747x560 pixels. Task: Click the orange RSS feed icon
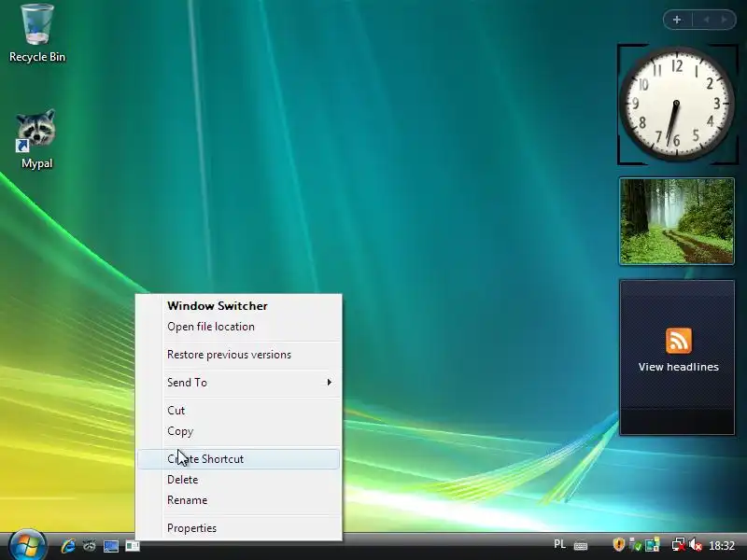[x=679, y=341]
